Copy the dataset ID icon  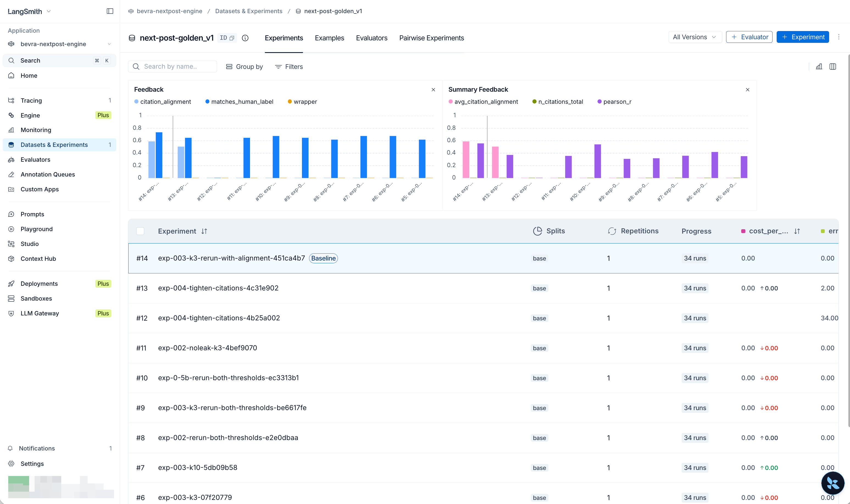232,38
